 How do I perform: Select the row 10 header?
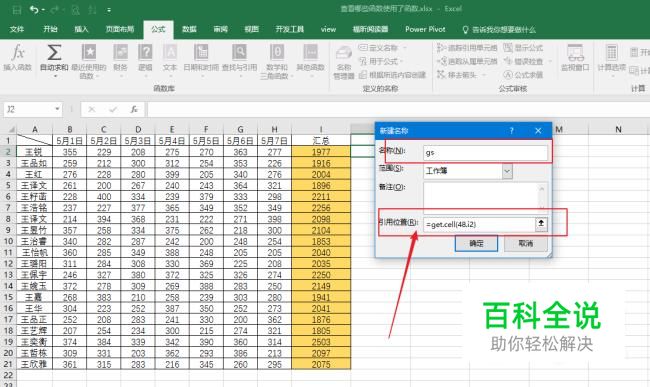(8, 241)
